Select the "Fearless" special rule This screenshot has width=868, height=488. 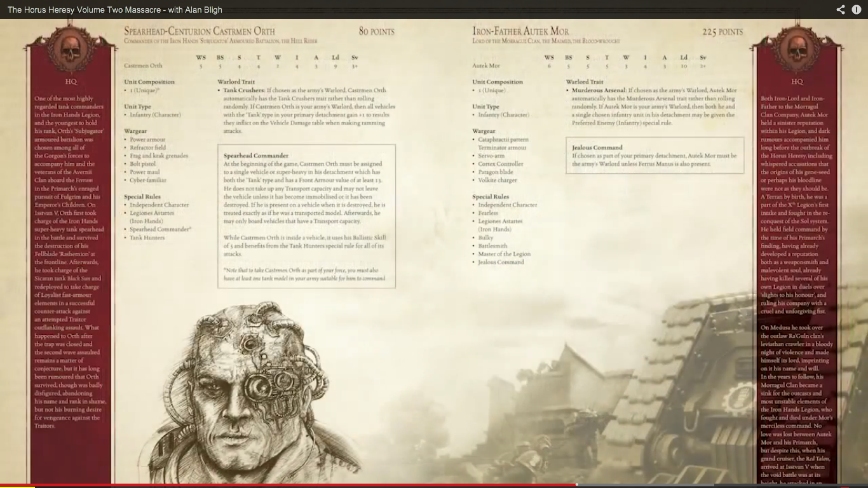coord(489,213)
